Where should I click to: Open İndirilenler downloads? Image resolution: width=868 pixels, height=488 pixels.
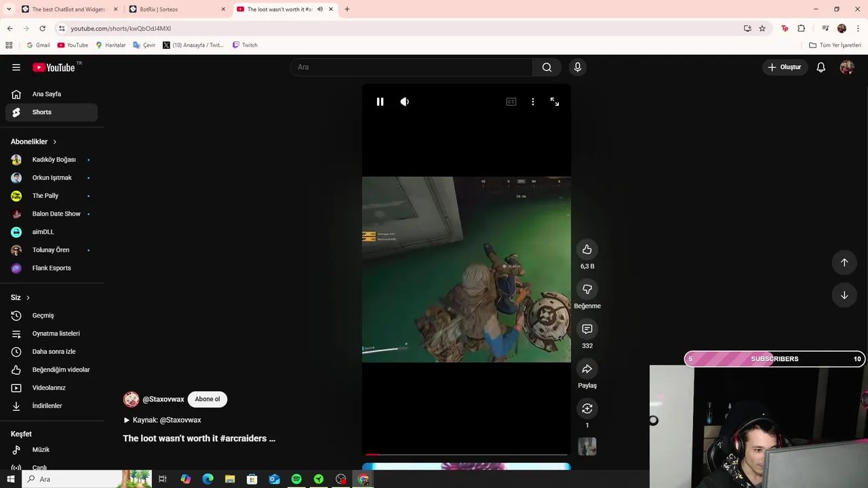52,406
